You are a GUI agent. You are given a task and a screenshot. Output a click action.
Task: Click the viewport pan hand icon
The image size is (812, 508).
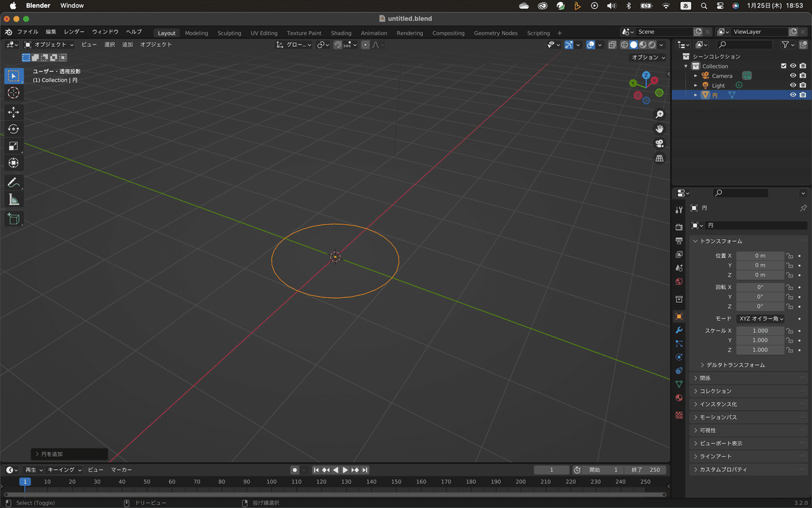(660, 129)
